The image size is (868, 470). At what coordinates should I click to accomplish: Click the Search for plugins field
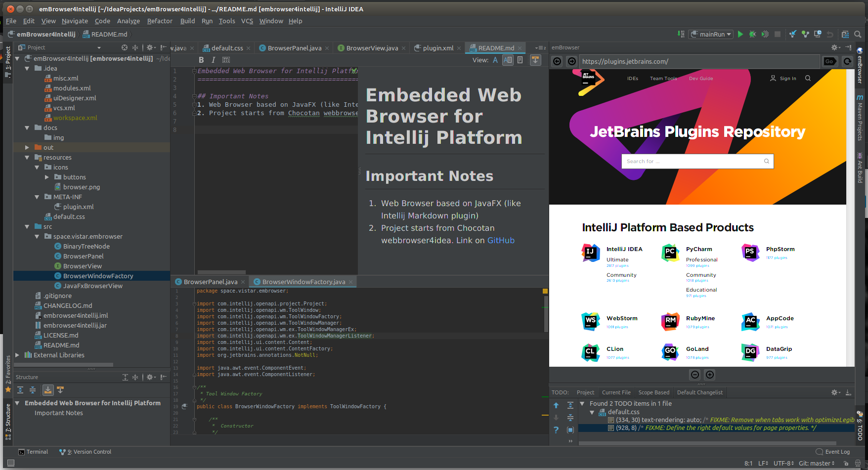coord(697,161)
